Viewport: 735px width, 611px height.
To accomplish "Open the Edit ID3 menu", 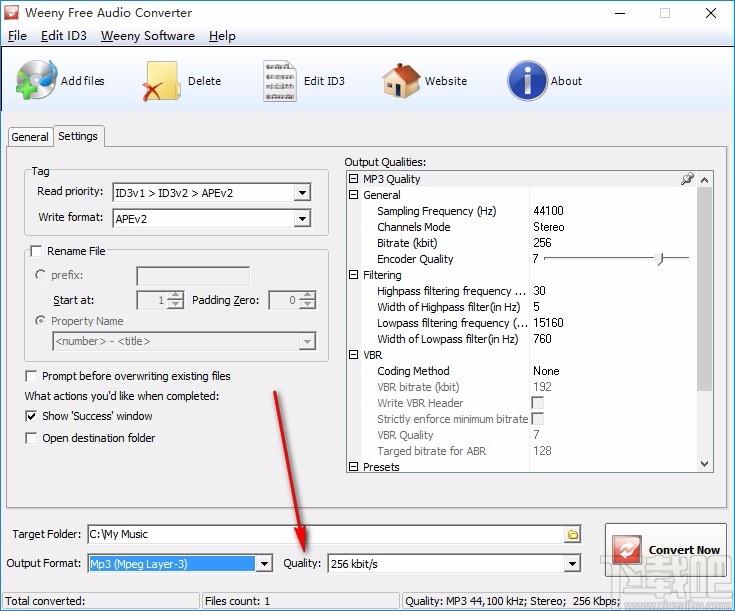I will click(x=64, y=36).
